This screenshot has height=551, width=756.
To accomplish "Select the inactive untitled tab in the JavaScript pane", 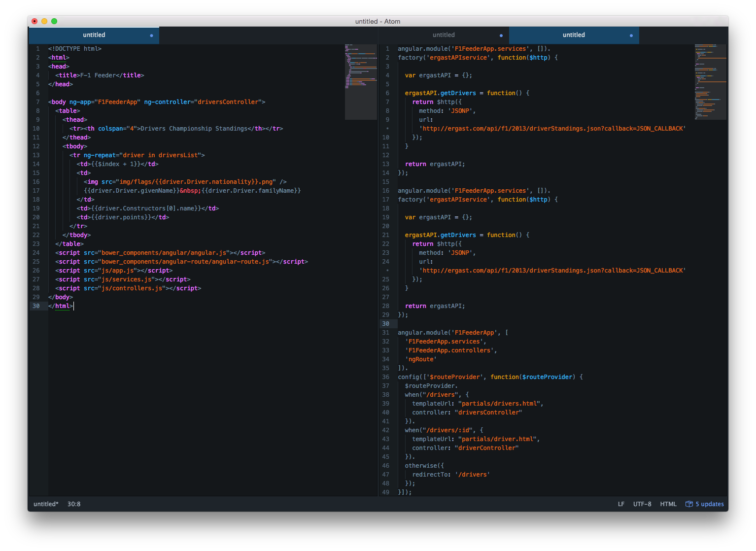I will [444, 35].
